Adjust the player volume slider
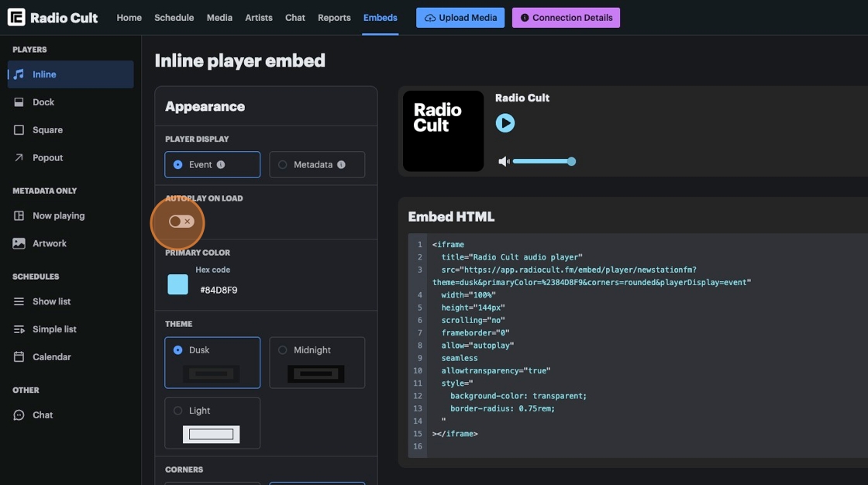This screenshot has width=868, height=485. pyautogui.click(x=544, y=161)
